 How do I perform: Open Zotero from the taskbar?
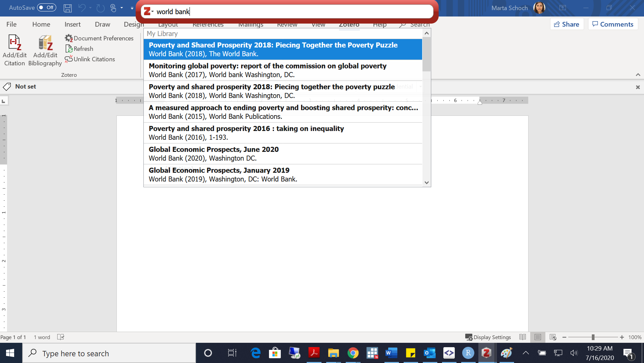click(486, 353)
